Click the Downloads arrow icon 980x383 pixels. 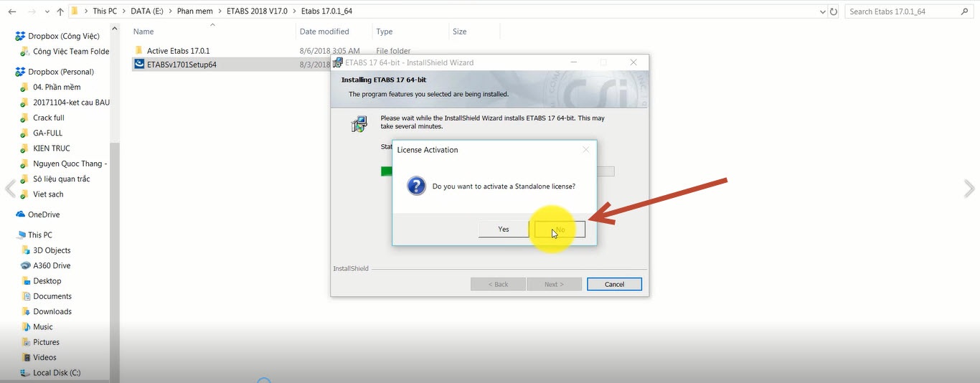point(26,311)
